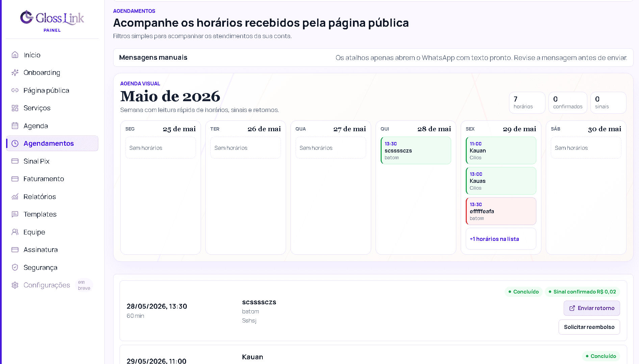Click the QUI 28 de mai column header

416,129
